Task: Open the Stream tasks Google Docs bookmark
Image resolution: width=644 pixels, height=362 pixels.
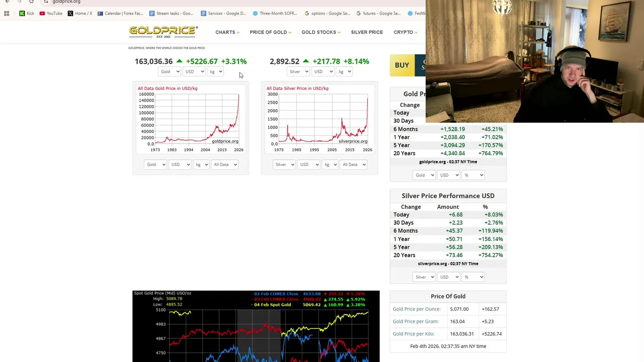Action: tap(171, 14)
